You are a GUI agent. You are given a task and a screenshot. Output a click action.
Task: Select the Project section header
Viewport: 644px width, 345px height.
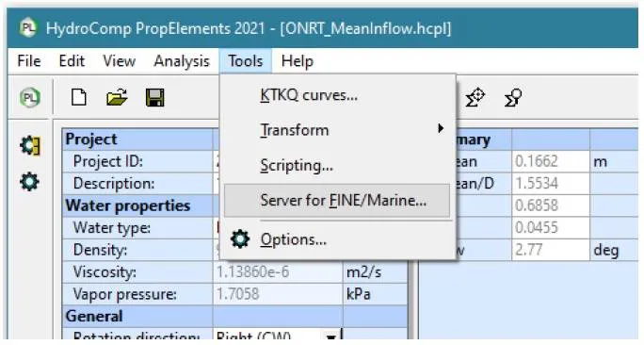click(x=137, y=140)
